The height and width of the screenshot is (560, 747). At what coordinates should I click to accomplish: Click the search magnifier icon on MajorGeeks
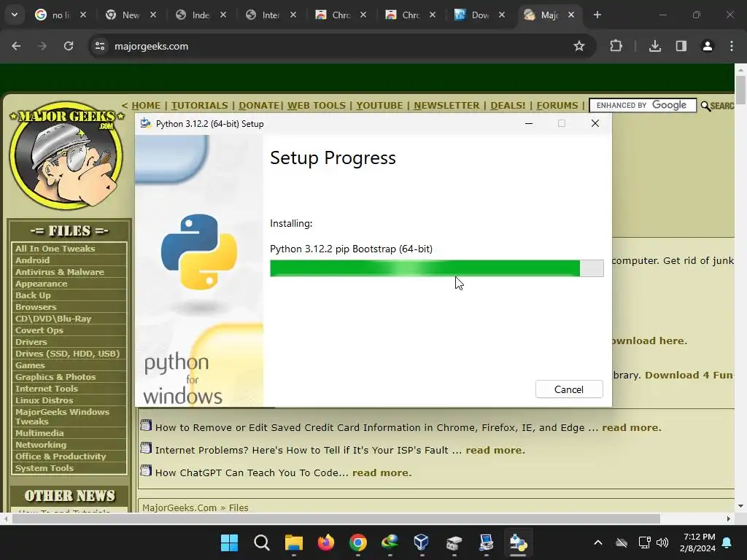coord(705,106)
